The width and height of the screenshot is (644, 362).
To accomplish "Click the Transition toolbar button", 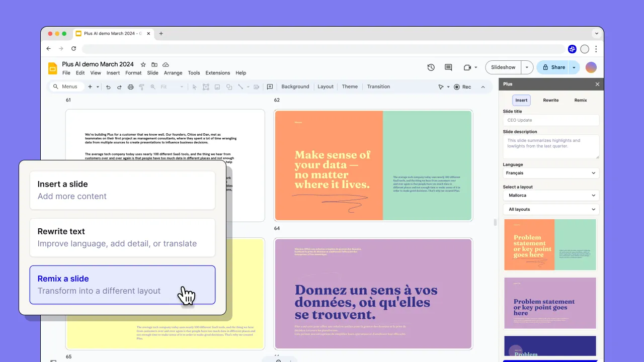I will point(378,86).
